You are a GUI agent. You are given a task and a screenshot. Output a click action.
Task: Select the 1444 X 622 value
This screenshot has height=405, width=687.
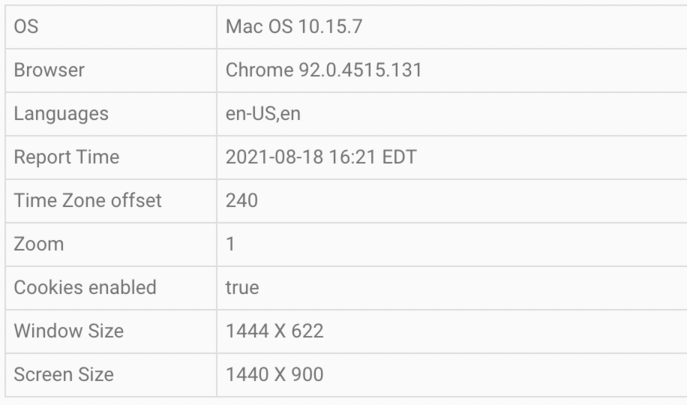coord(275,331)
